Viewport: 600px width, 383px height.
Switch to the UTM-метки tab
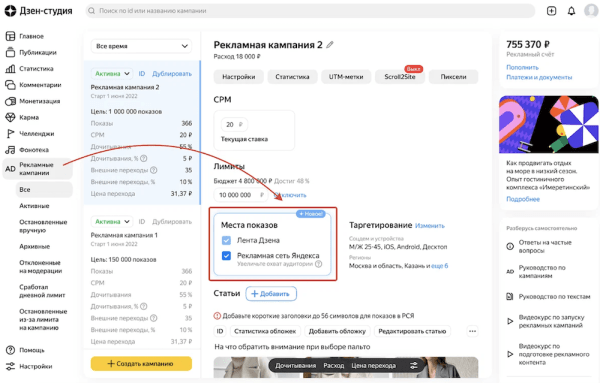pos(346,77)
